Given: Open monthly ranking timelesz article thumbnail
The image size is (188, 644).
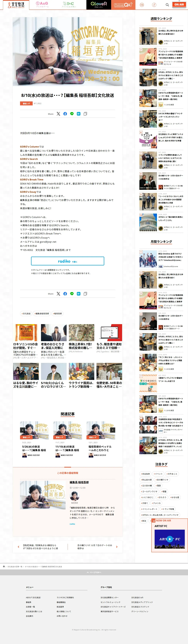Looking at the screenshot, I should 148,259.
